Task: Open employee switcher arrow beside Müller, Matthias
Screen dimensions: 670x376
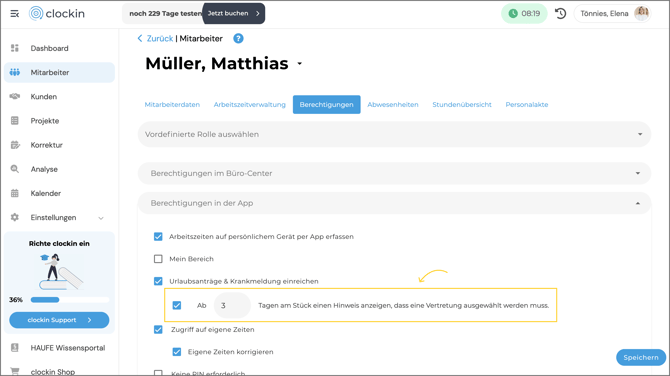Action: click(x=300, y=64)
